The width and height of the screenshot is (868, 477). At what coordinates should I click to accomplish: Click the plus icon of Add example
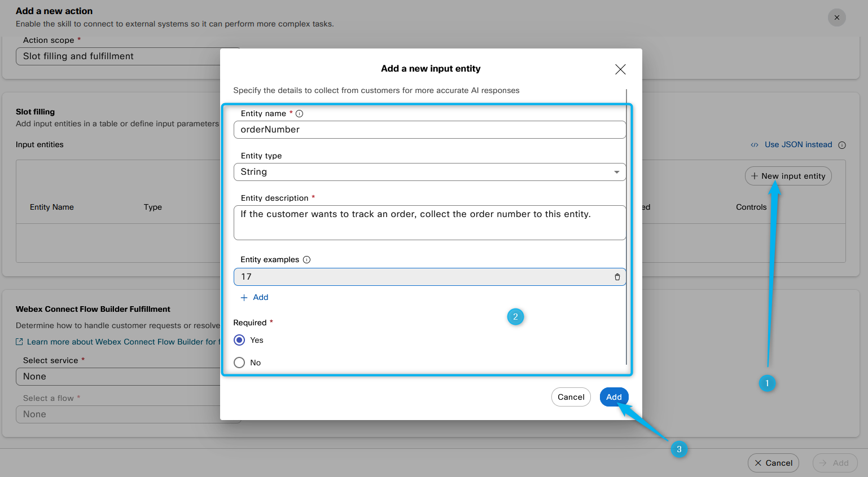[244, 298]
